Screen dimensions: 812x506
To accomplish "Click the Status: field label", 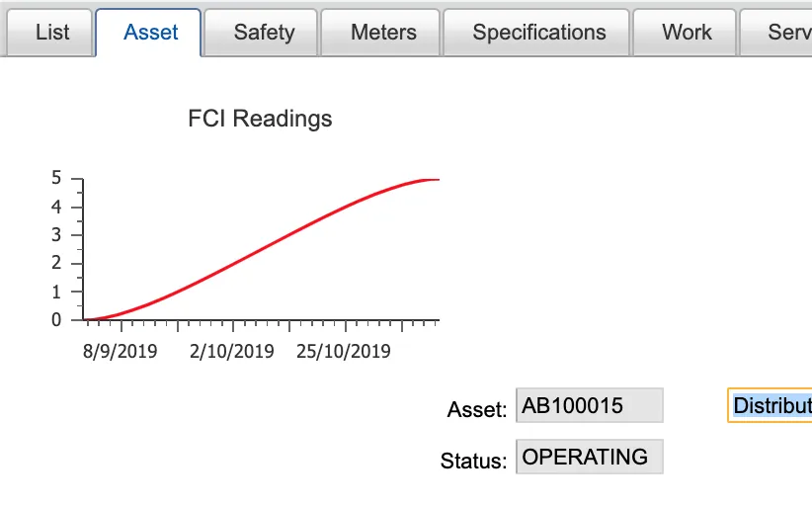I will pos(474,461).
